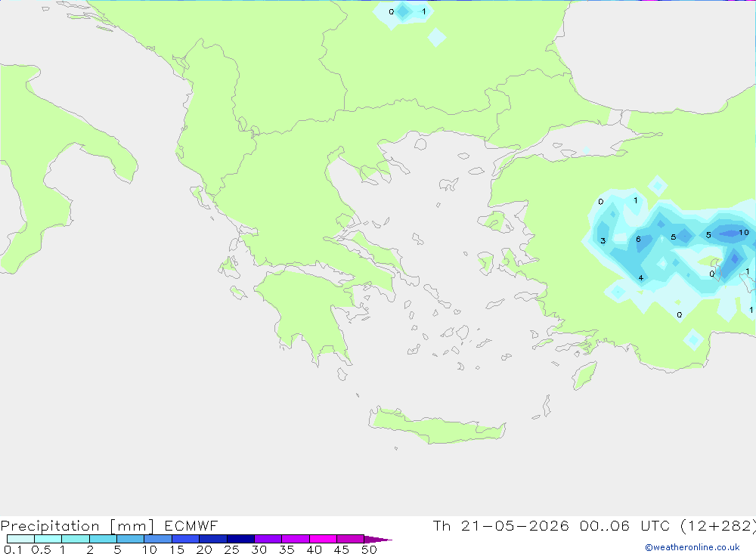This screenshot has width=756, height=554.
Task: Choose the 10–15 mm legend swatch
Action: click(x=158, y=539)
